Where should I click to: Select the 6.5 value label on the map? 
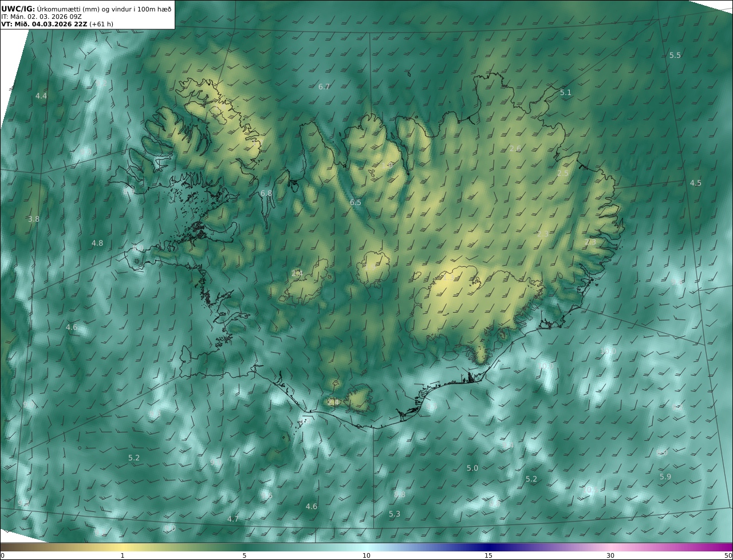click(356, 202)
